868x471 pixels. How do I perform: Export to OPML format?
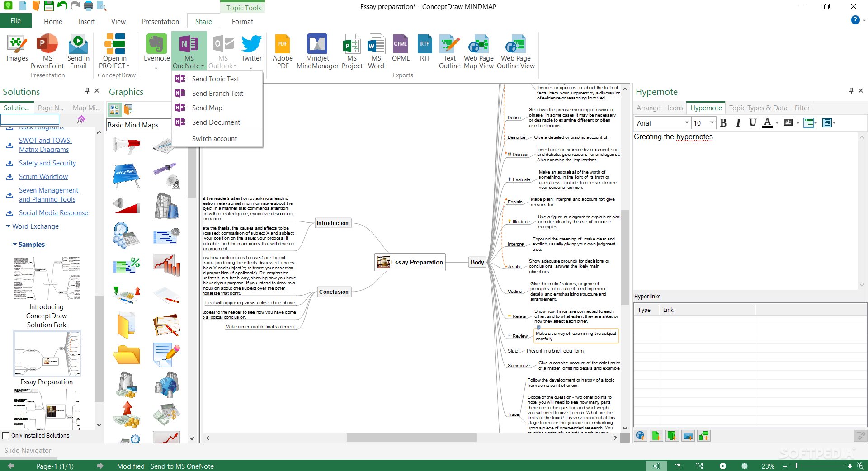(401, 48)
